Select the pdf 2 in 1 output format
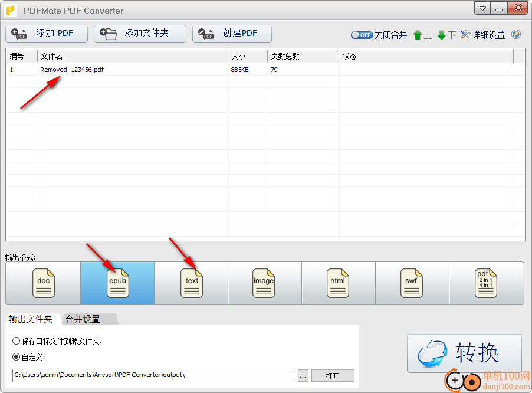 pyautogui.click(x=487, y=283)
